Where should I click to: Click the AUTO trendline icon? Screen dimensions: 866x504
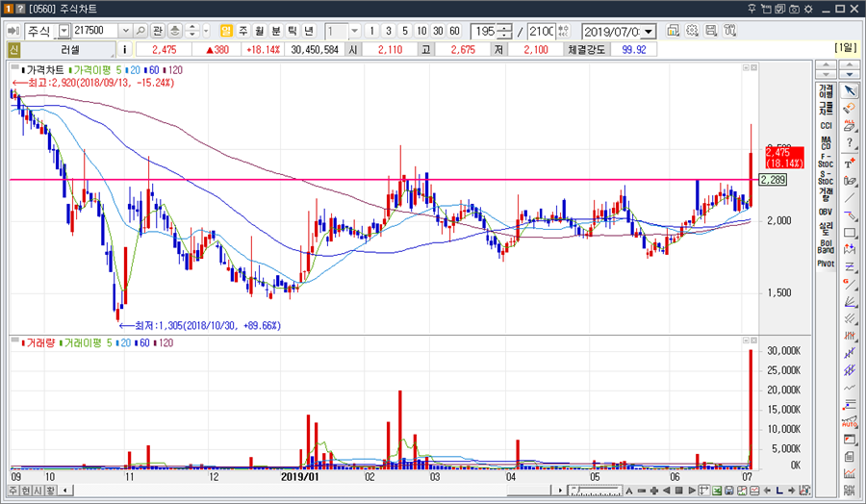click(x=850, y=422)
